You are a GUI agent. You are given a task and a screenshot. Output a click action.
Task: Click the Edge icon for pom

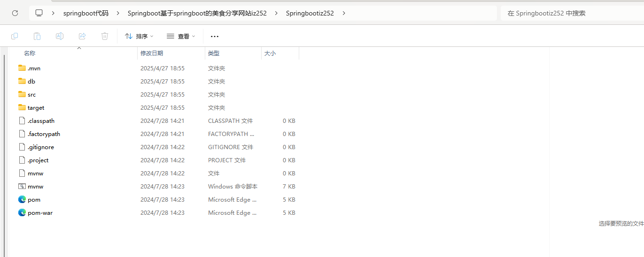click(x=22, y=199)
